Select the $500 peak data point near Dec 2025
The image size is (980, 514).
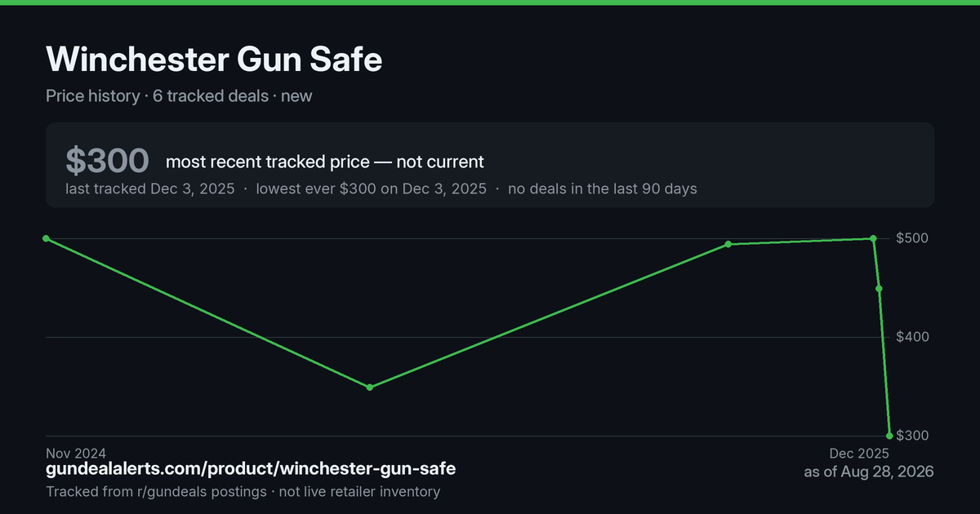click(x=873, y=238)
